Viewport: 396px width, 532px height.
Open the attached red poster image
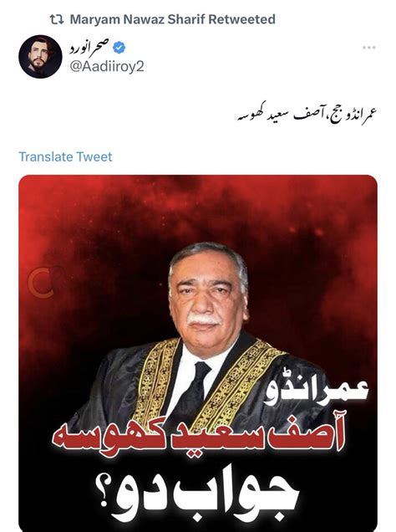pyautogui.click(x=198, y=353)
